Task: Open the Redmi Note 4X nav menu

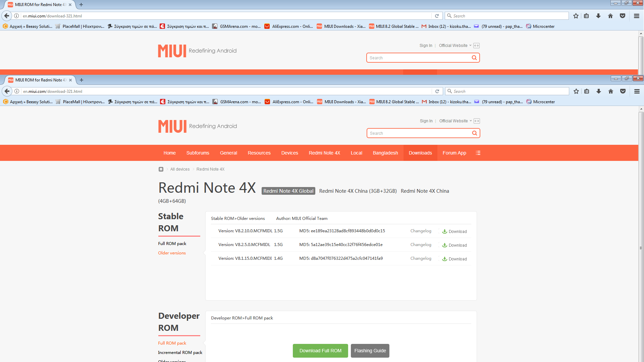Action: [324, 153]
